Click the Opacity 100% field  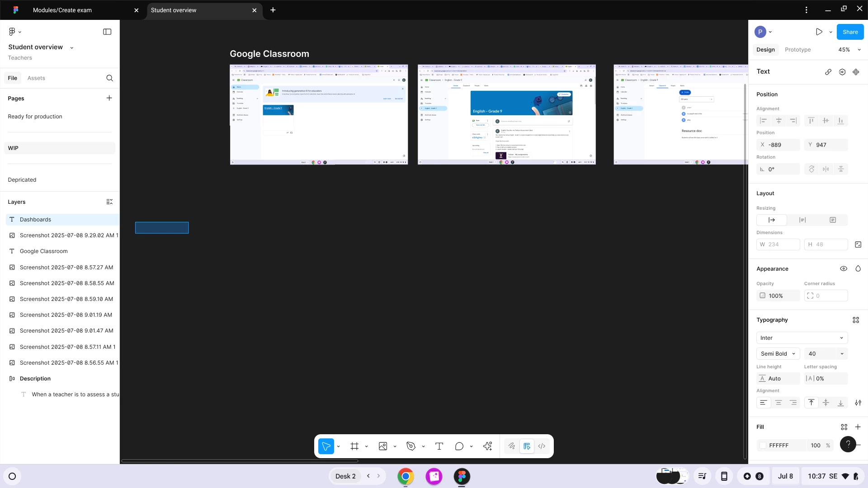(778, 296)
